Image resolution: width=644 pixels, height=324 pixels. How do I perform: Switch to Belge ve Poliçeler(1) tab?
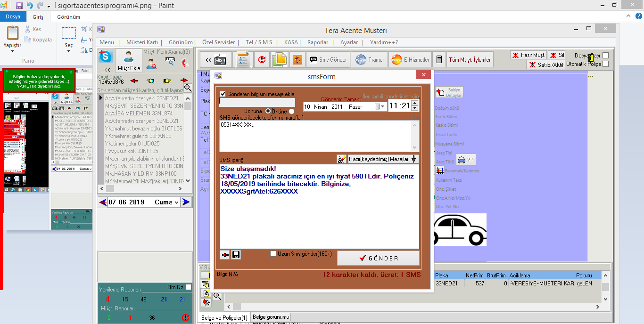coord(224,318)
